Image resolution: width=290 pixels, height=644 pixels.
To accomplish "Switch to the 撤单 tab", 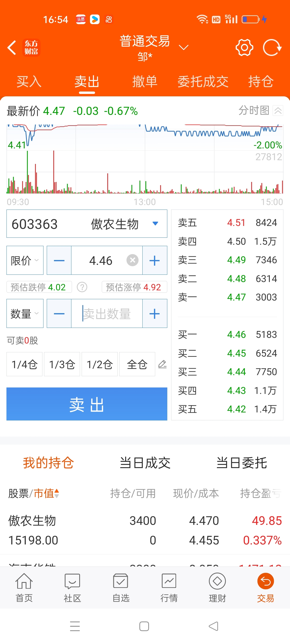I will point(145,82).
